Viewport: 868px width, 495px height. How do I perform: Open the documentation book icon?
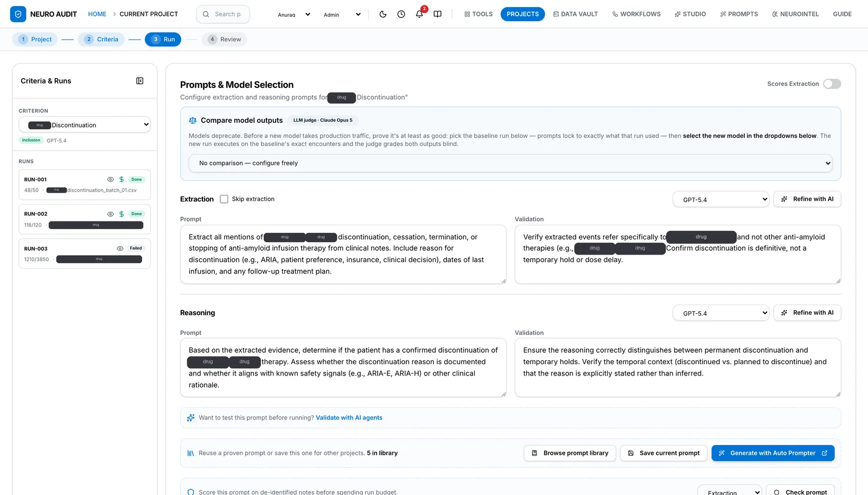pyautogui.click(x=437, y=14)
